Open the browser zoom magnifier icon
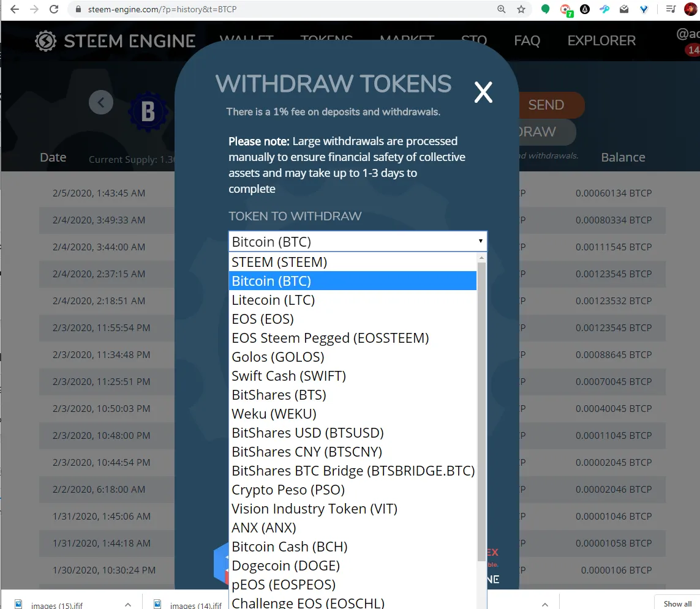Viewport: 700px width, 609px height. (502, 9)
